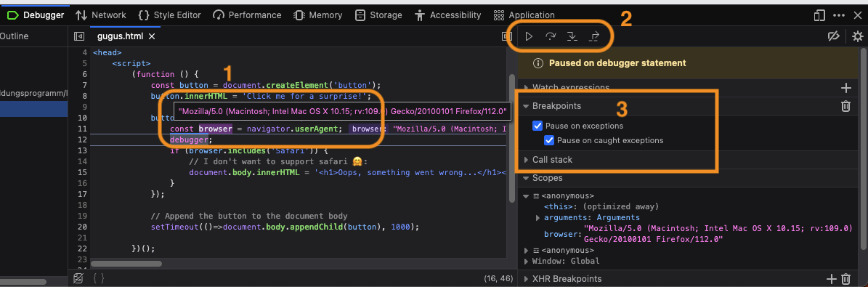Click the editor horizontal scrollbar

pos(127,264)
